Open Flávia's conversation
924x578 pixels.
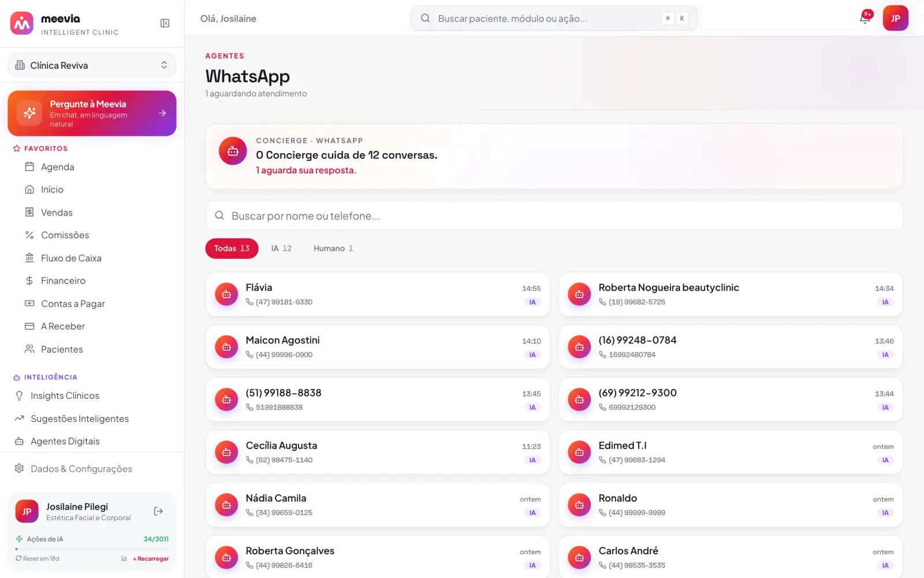(x=378, y=294)
